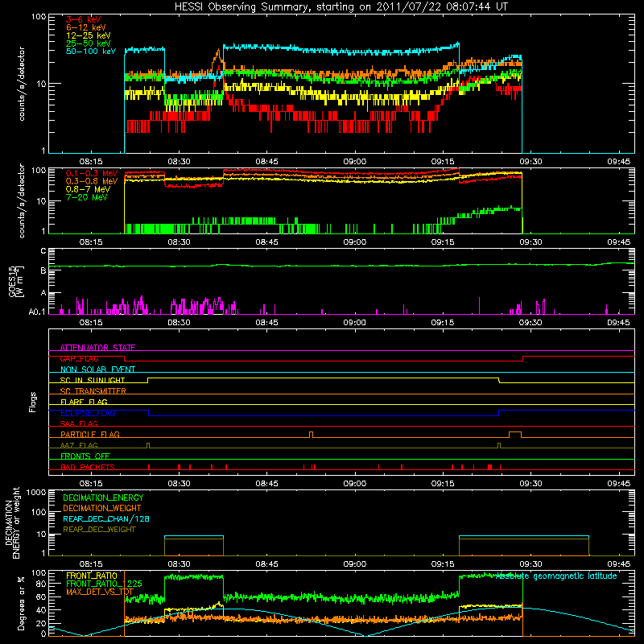The image size is (644, 644).
Task: Click the DECIMATION_WEIGHT legend label
Action: pos(102,508)
